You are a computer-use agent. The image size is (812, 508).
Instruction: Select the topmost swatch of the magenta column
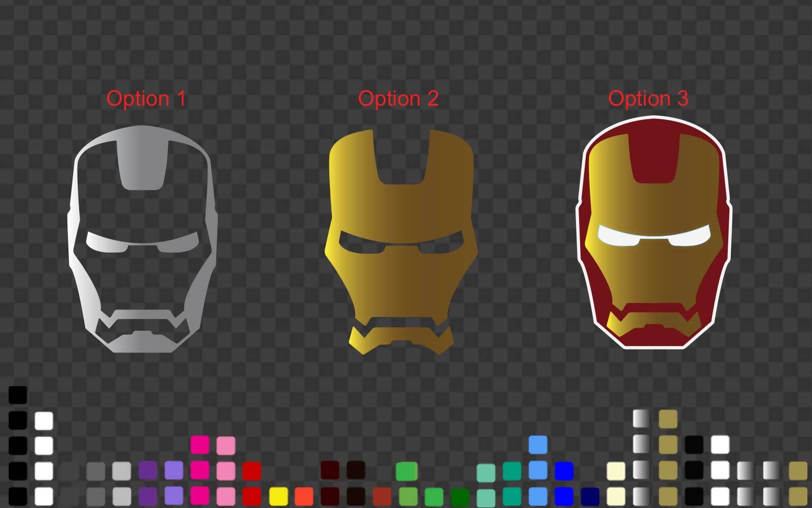click(x=200, y=445)
